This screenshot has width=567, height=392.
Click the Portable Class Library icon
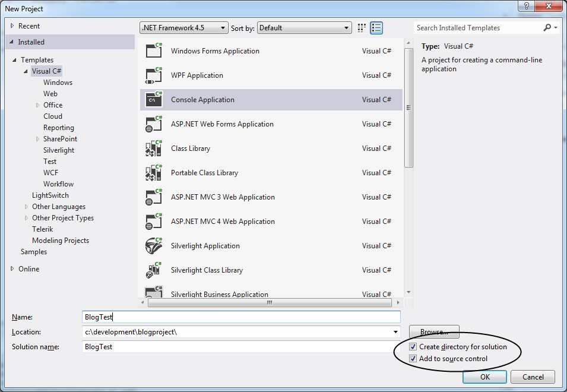click(x=154, y=172)
